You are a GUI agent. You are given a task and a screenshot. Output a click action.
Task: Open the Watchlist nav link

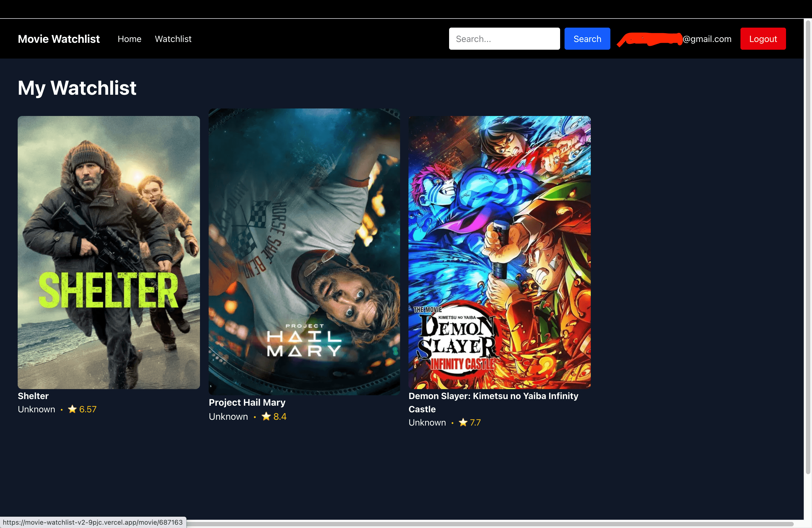(x=173, y=39)
